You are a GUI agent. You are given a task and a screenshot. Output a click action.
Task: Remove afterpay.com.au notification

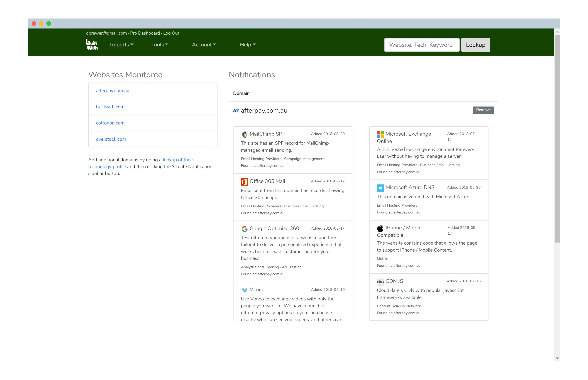coord(483,110)
